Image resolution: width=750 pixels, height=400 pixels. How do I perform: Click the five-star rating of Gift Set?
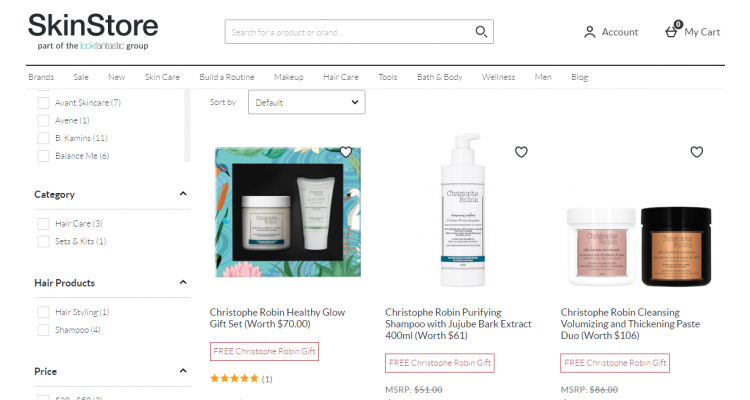click(x=234, y=379)
